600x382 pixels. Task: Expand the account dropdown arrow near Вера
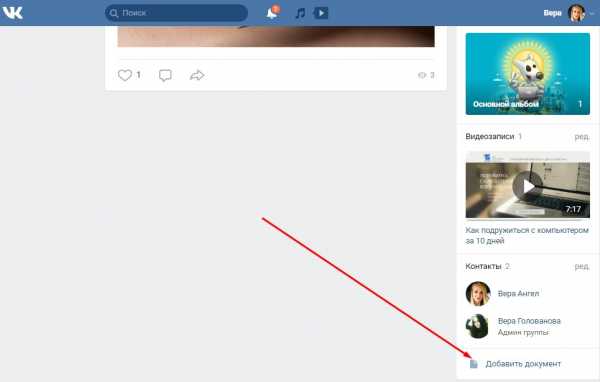point(592,13)
